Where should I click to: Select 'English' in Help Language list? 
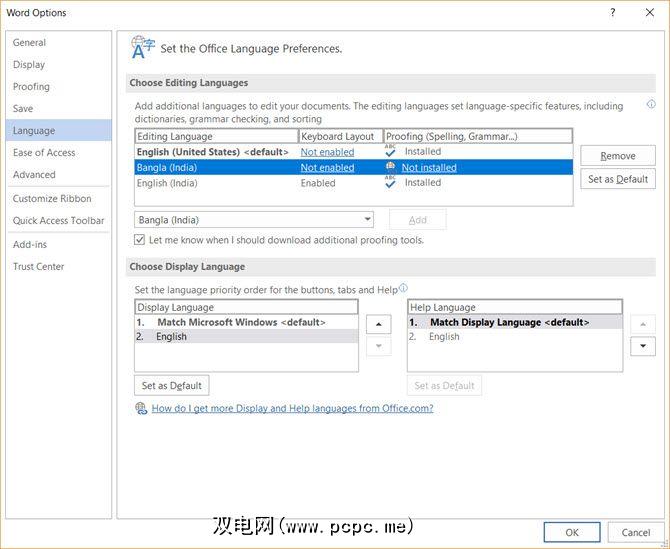point(515,336)
